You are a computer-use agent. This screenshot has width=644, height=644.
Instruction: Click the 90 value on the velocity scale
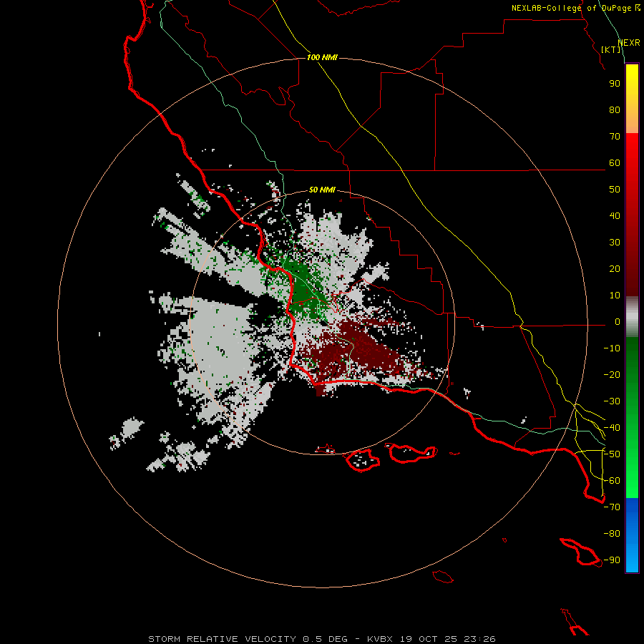click(x=615, y=84)
